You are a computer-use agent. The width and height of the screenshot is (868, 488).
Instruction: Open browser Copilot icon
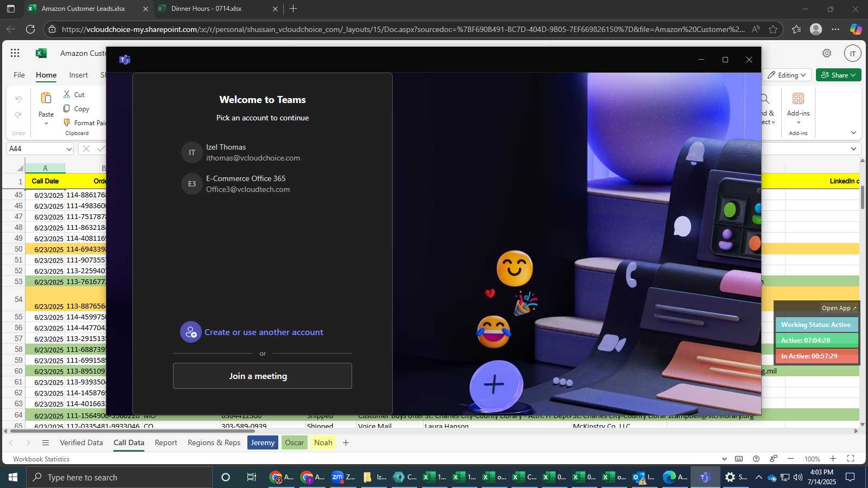856,29
